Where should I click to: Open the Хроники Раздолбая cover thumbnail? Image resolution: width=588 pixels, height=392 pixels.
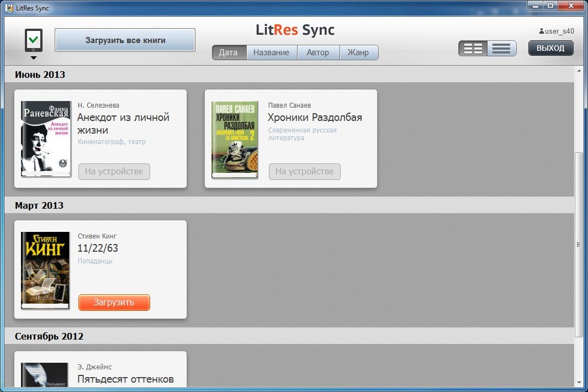click(235, 140)
